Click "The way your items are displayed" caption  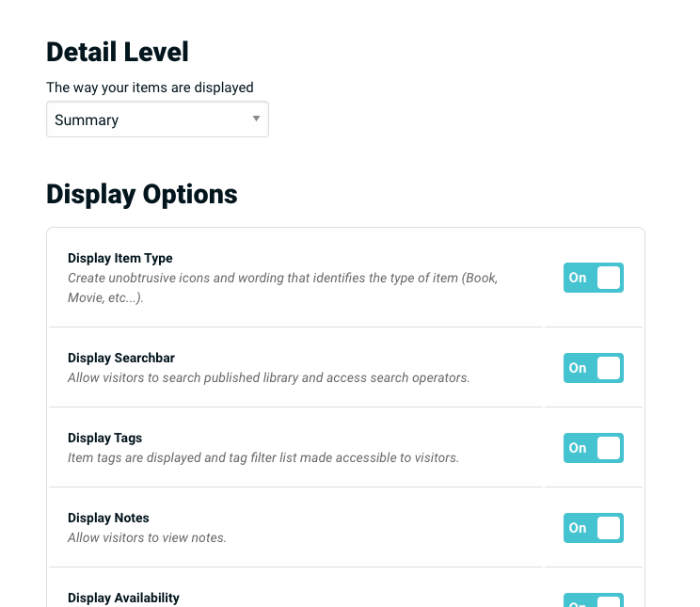(x=150, y=88)
